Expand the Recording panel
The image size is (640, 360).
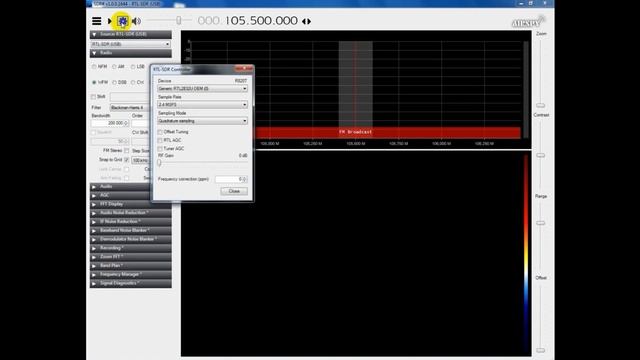(x=131, y=248)
